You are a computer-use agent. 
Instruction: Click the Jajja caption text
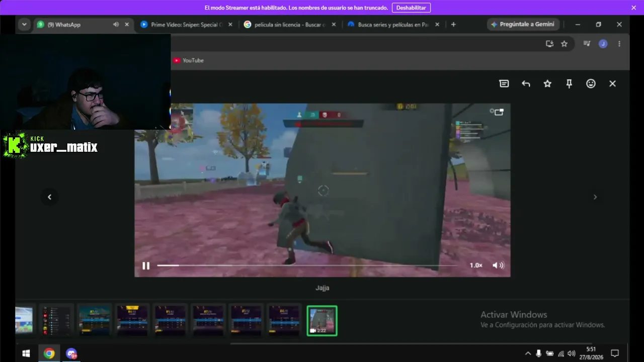[323, 288]
